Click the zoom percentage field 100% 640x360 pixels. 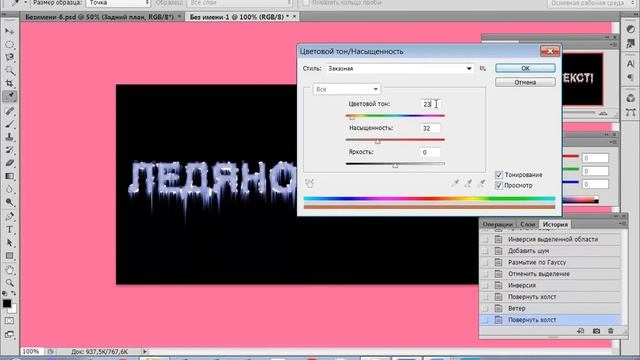pos(31,351)
